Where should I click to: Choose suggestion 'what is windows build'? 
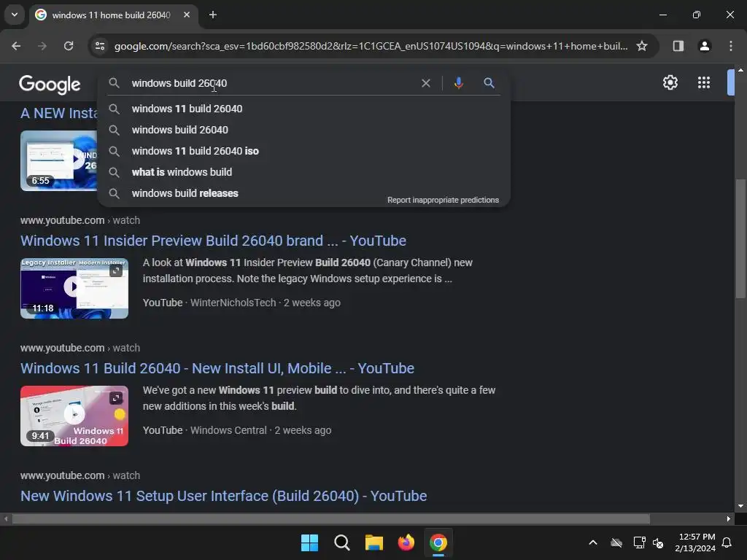[x=304, y=172]
